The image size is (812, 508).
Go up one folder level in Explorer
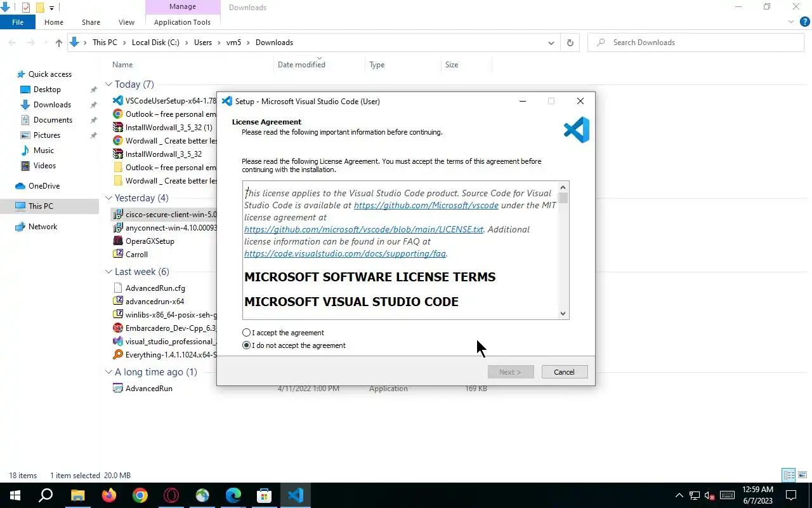click(59, 43)
